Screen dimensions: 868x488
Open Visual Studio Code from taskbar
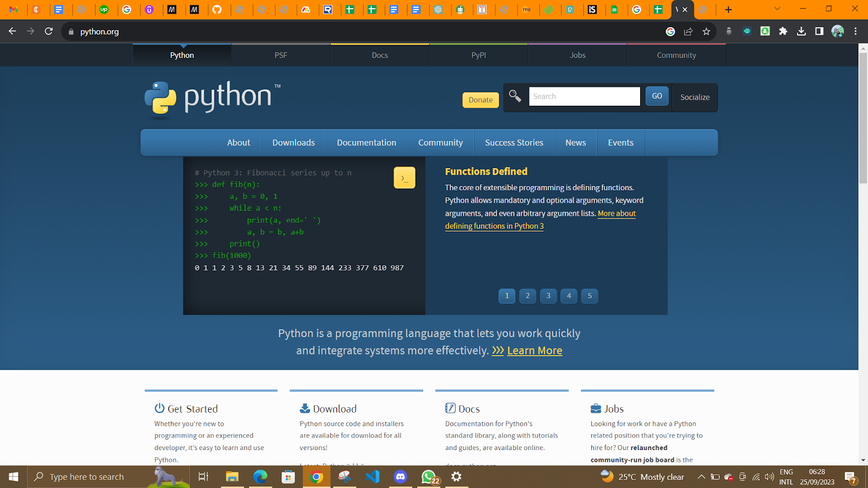coord(373,477)
